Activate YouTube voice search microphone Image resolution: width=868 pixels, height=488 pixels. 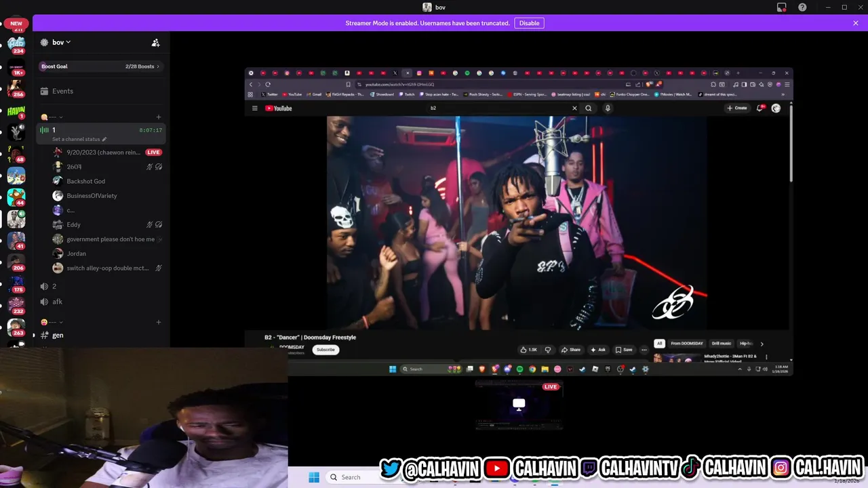click(x=608, y=108)
